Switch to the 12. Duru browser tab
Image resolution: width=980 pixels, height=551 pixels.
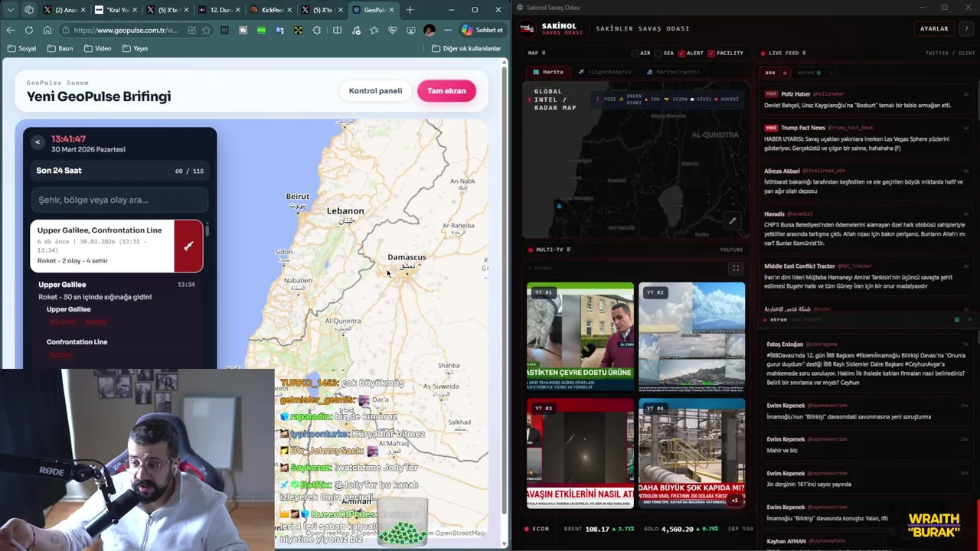[x=218, y=10]
